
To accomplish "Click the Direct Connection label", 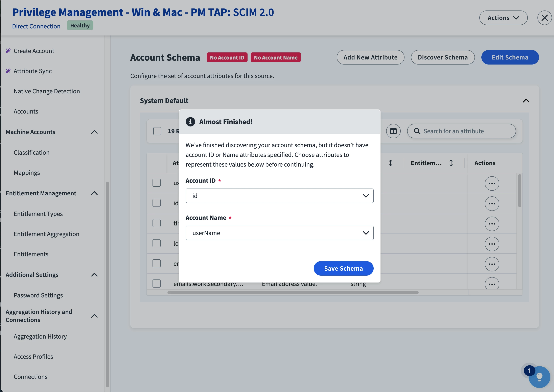I will click(x=36, y=26).
